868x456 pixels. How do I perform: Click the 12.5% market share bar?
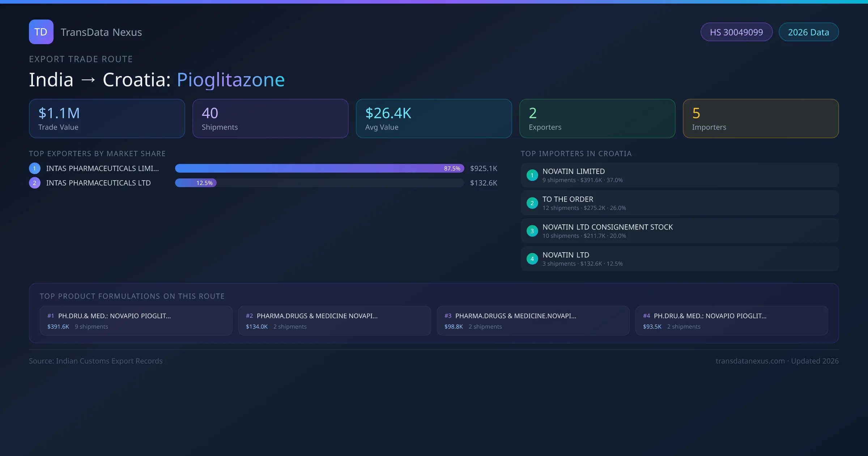tap(196, 183)
